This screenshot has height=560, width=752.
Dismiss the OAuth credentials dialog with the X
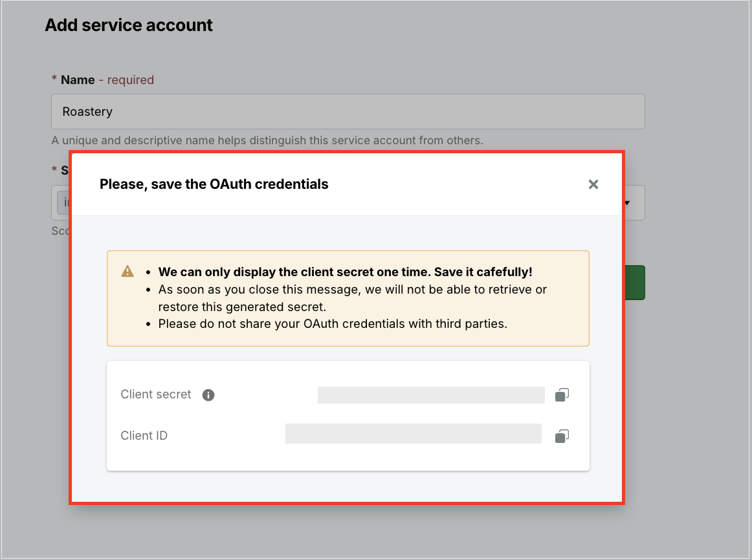(x=593, y=184)
